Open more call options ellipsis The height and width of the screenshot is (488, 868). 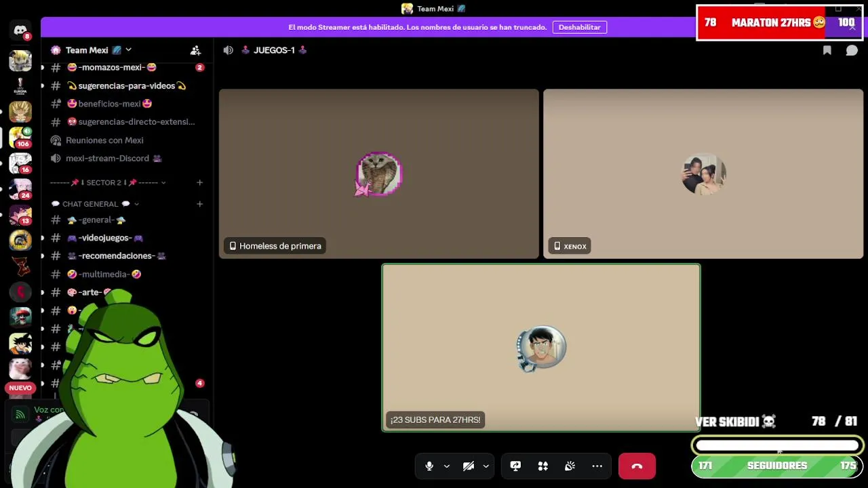coord(597,466)
